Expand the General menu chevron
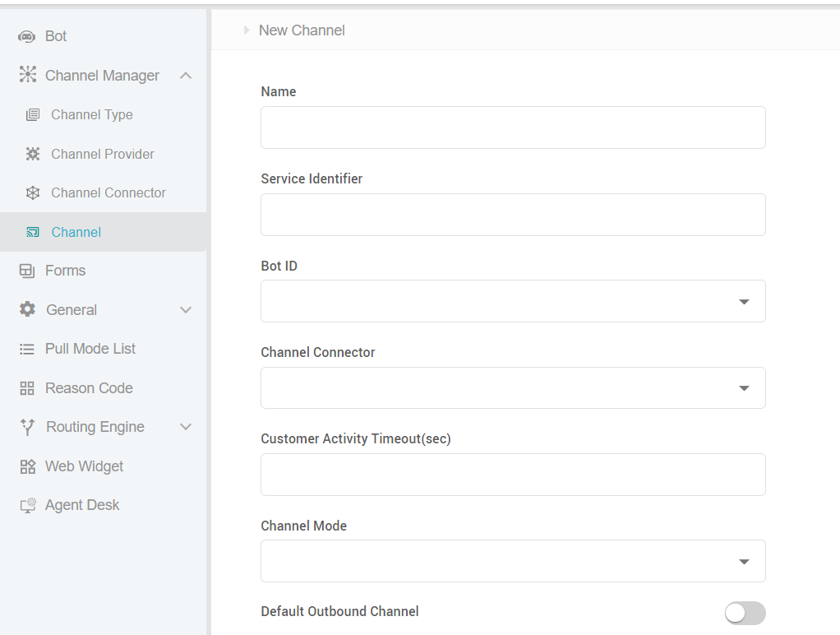Image resolution: width=840 pixels, height=635 pixels. (x=186, y=310)
